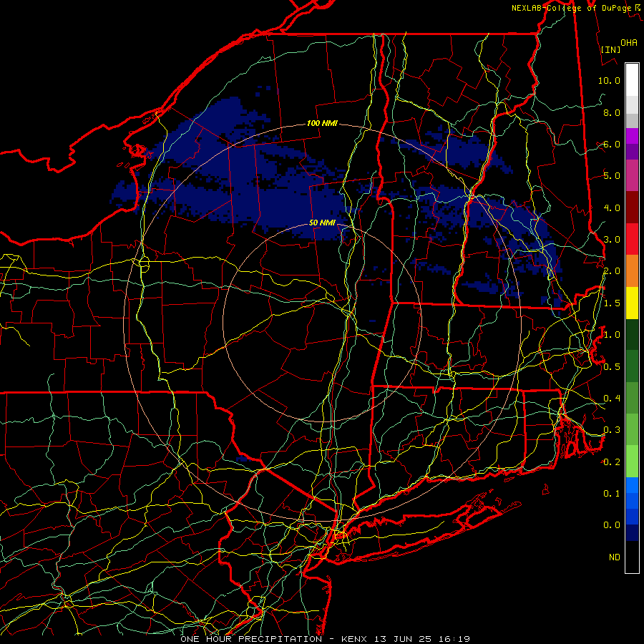This screenshot has height=644, width=644.
Task: Click the '8.0' legend value
Action: point(612,112)
